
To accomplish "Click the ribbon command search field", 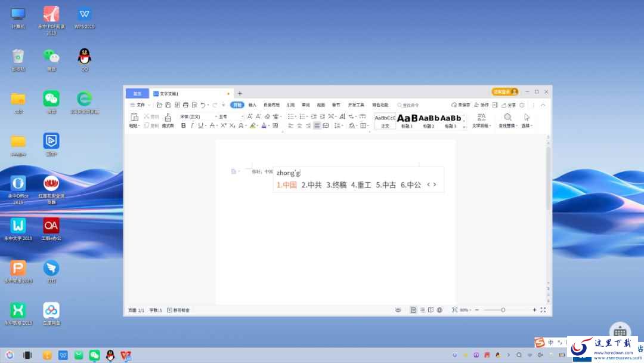I will pos(408,105).
